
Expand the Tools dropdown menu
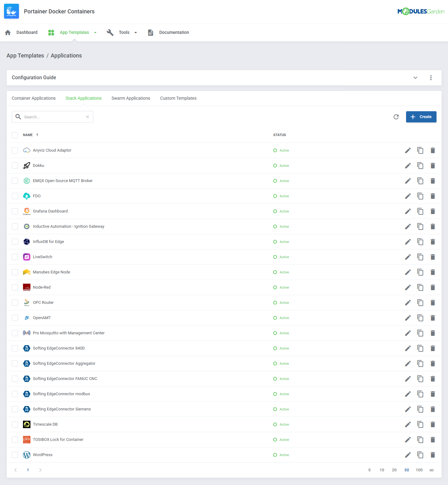coord(136,32)
